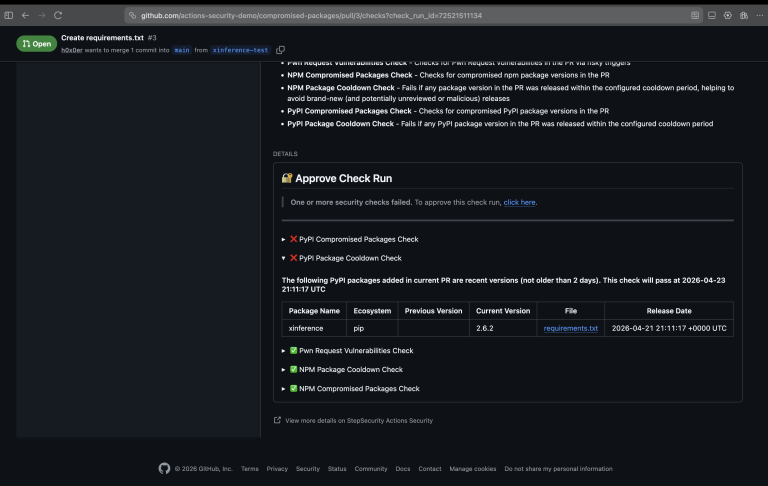
Task: Click the split view toolbar icon
Action: click(x=712, y=15)
